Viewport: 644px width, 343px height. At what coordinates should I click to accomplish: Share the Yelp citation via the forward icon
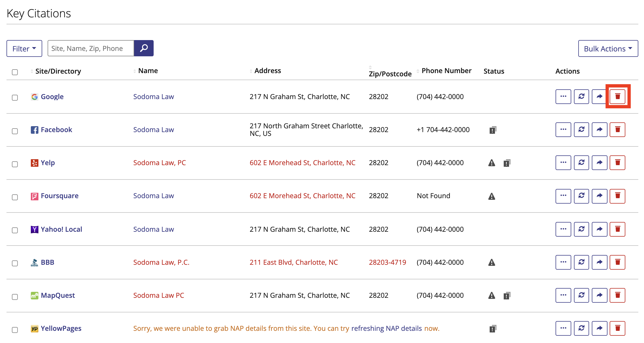pyautogui.click(x=599, y=162)
